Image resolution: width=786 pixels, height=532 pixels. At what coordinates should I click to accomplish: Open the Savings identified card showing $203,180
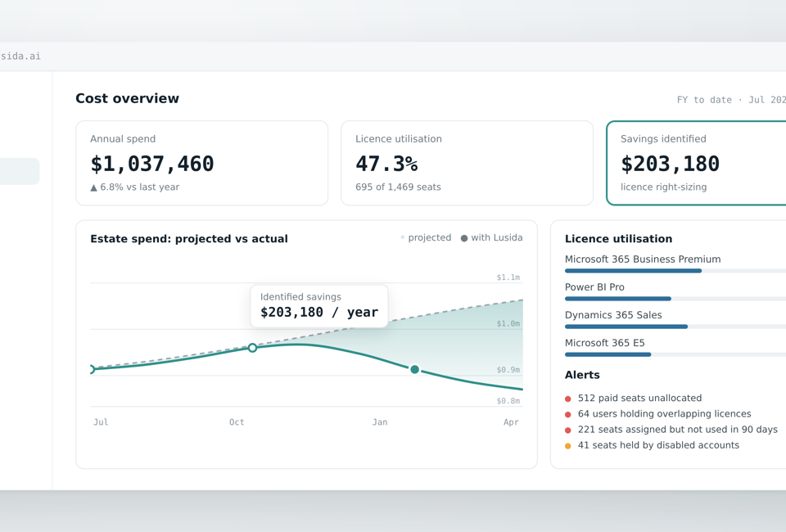click(696, 163)
